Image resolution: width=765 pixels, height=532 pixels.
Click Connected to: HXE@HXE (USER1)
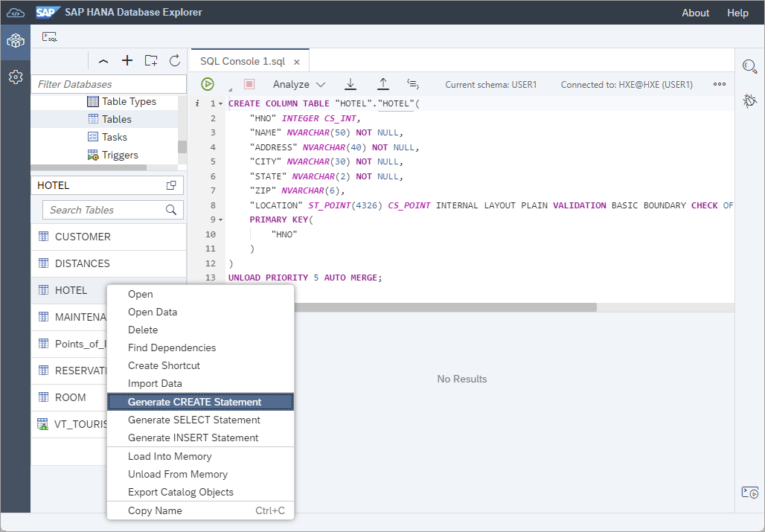[x=627, y=85]
